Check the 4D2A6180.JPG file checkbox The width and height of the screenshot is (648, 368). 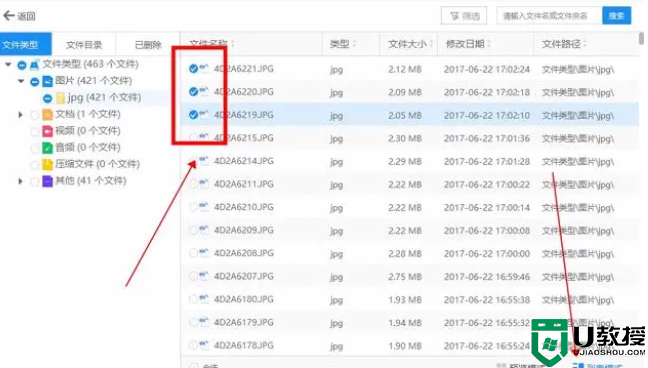[x=193, y=299]
